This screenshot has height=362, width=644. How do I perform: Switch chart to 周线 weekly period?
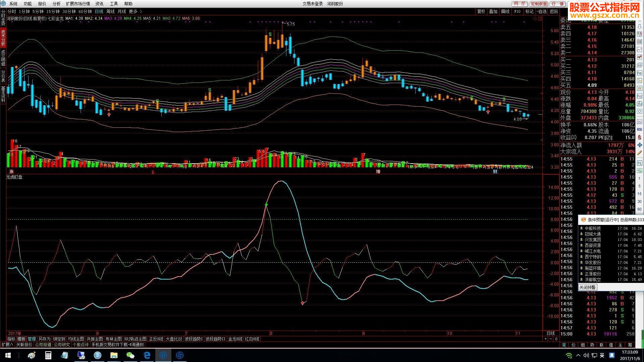pyautogui.click(x=110, y=11)
